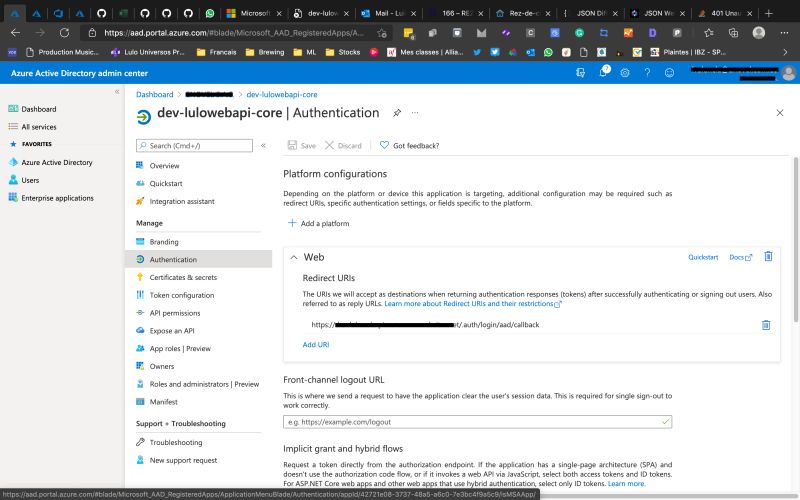This screenshot has height=500, width=800.
Task: Click the Save button
Action: click(x=302, y=145)
